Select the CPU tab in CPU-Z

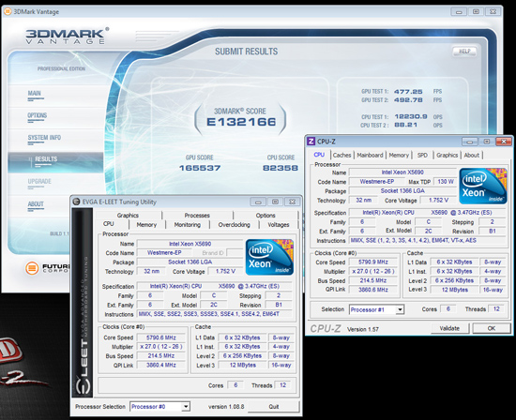pyautogui.click(x=319, y=155)
